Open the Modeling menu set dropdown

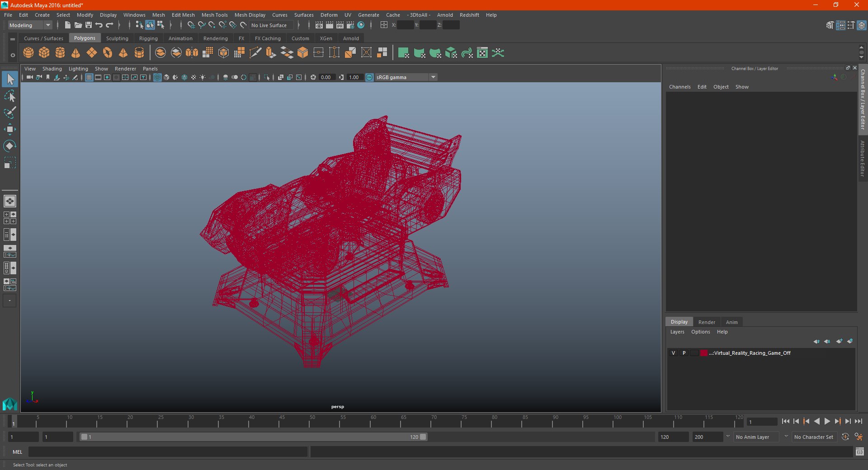pos(30,25)
